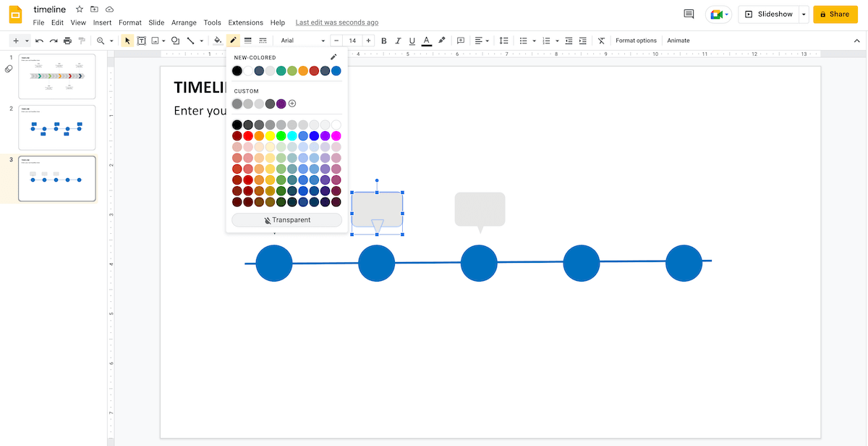Print the presentation with printer icon
The height and width of the screenshot is (446, 868).
[67, 41]
